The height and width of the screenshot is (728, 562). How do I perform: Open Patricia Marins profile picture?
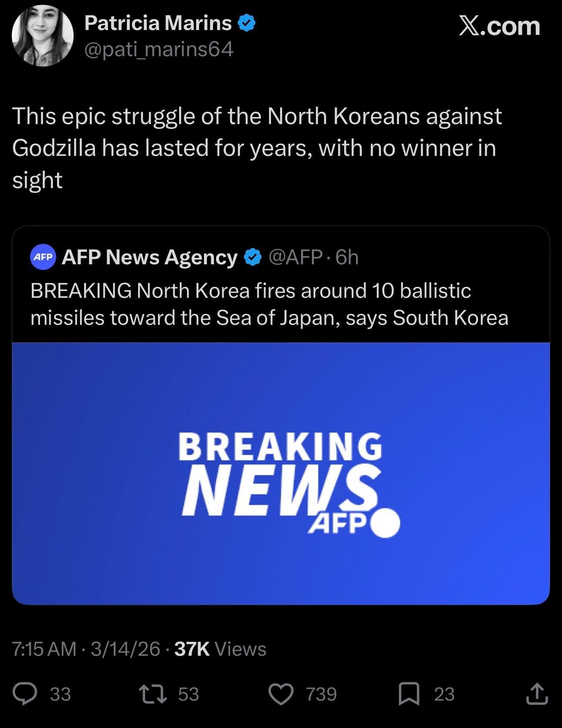[42, 36]
